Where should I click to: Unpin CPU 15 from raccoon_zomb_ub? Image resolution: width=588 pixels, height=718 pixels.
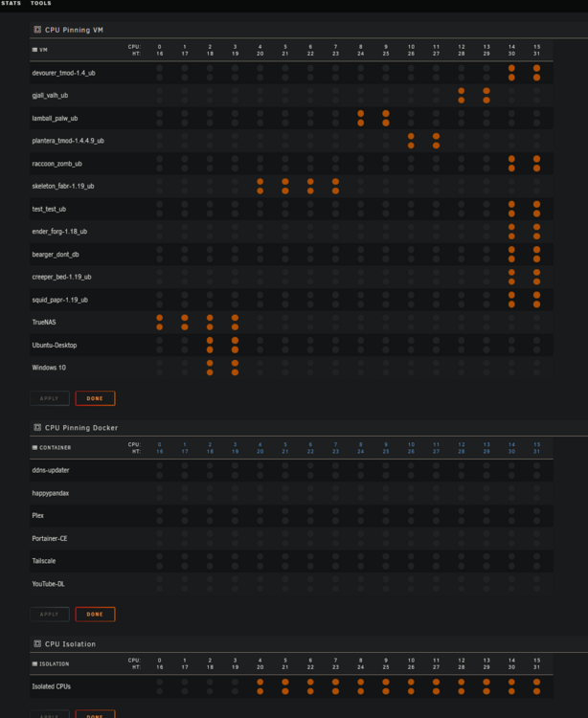pyautogui.click(x=536, y=159)
